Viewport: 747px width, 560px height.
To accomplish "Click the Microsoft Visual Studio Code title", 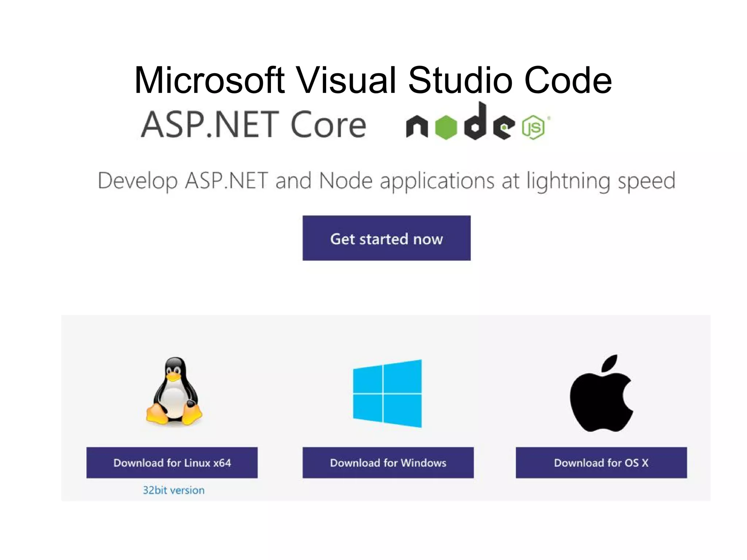I will click(x=373, y=80).
